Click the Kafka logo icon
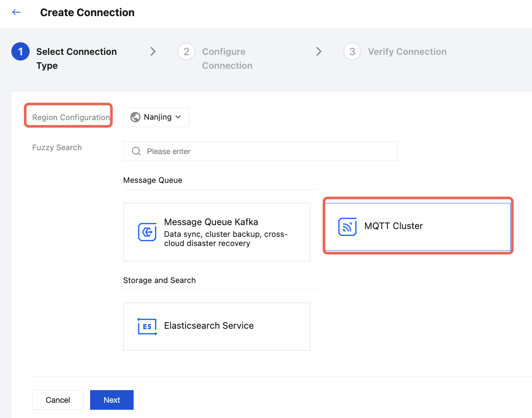This screenshot has height=418, width=532. (x=147, y=232)
